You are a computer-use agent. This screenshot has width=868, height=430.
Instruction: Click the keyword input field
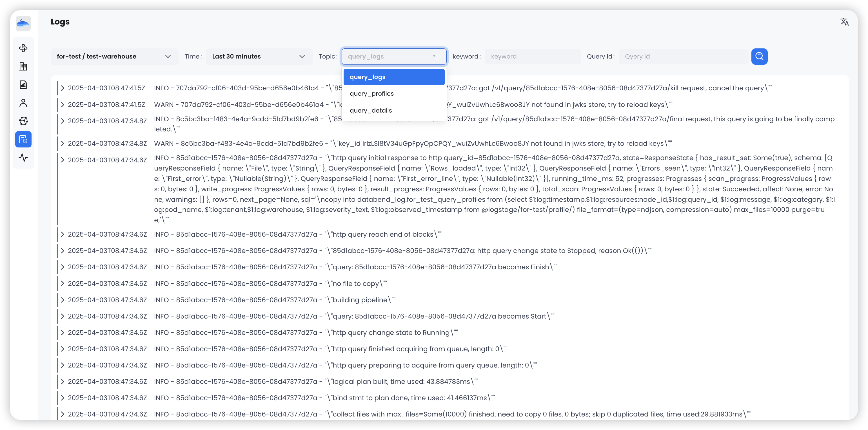(532, 56)
